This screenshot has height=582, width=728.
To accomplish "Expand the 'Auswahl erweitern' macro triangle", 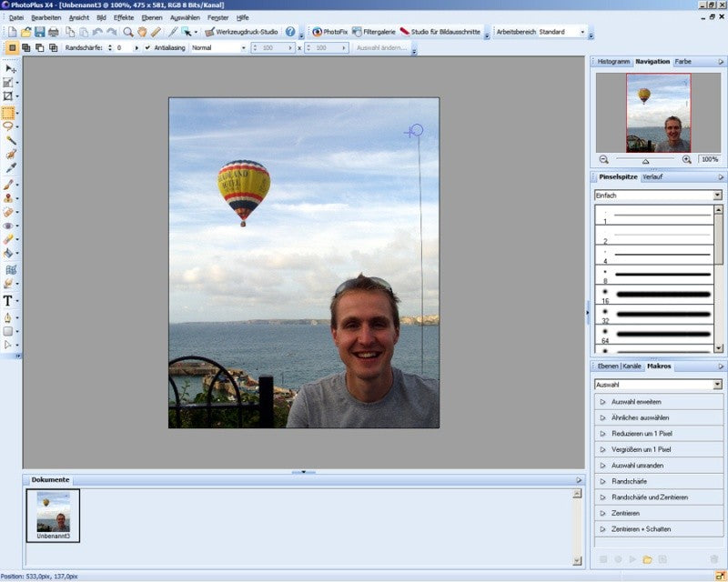I will point(602,402).
